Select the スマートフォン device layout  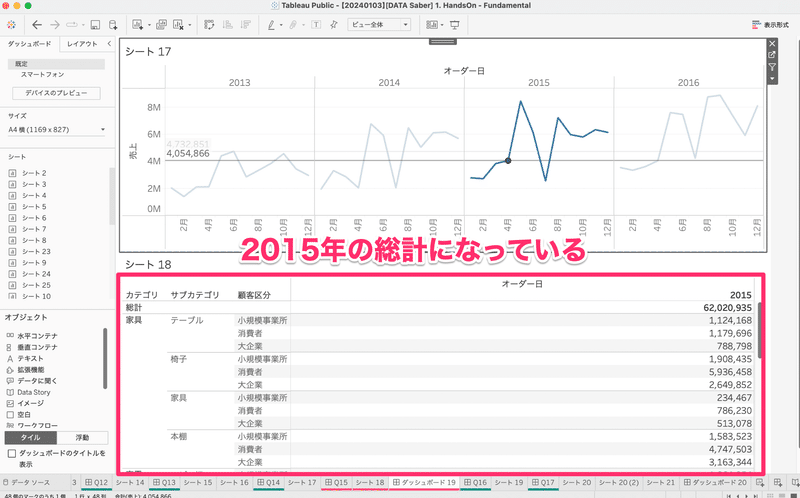point(42,74)
